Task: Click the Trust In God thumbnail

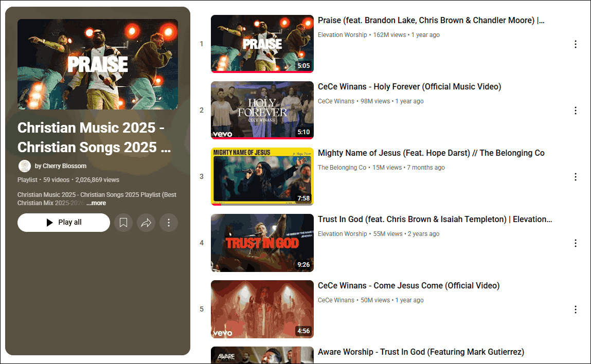Action: click(262, 243)
